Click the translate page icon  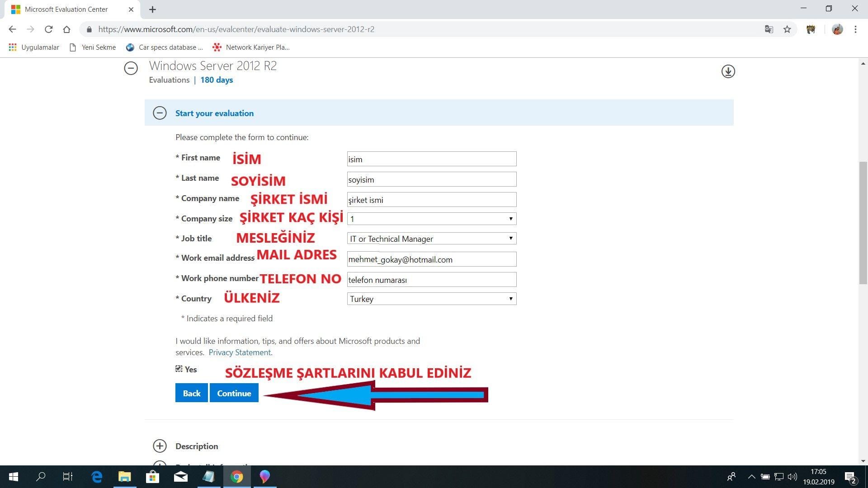coord(769,29)
